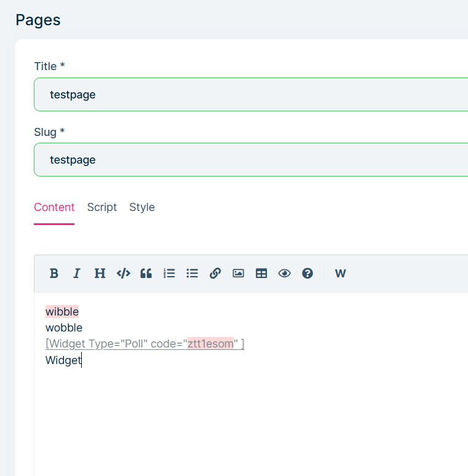The height and width of the screenshot is (476, 468).
Task: Insert a heading using the H icon
Action: click(x=100, y=274)
